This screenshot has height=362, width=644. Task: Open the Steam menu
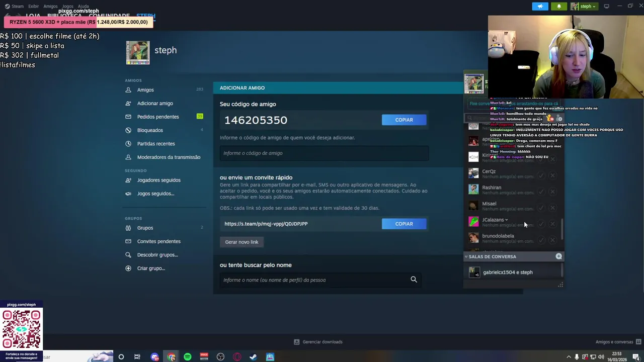point(15,7)
